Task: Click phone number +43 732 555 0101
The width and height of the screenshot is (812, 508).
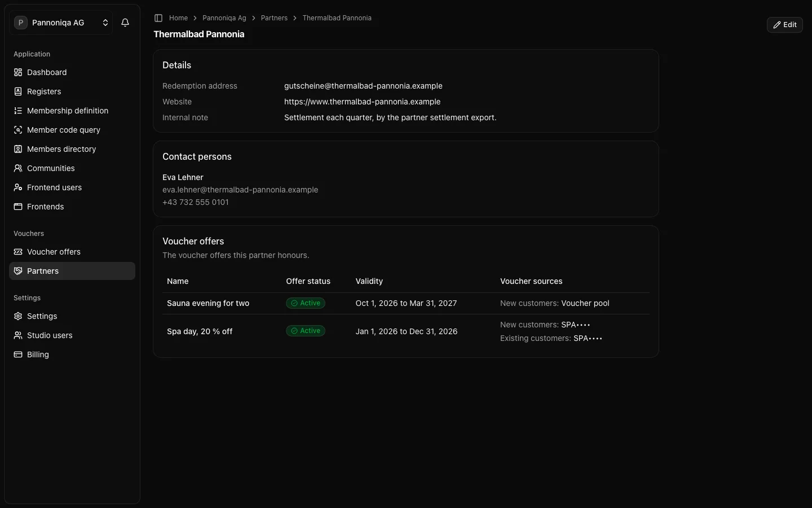Action: pos(196,202)
